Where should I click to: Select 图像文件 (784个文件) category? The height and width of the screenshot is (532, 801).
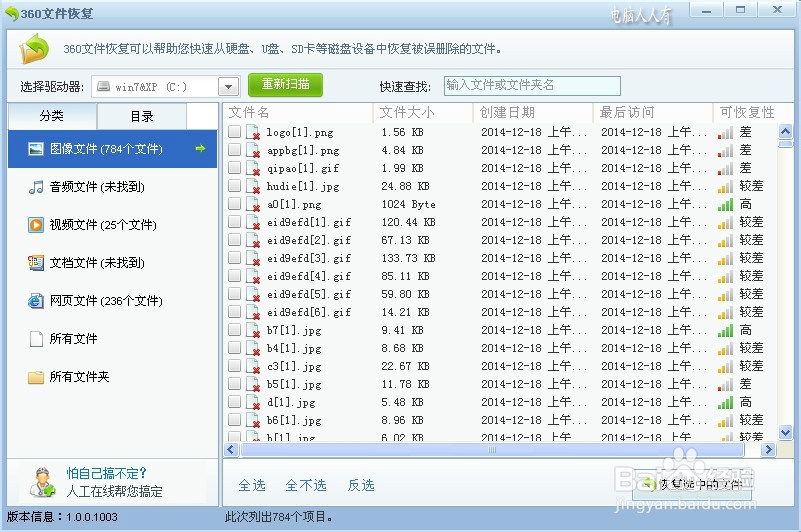coord(112,149)
